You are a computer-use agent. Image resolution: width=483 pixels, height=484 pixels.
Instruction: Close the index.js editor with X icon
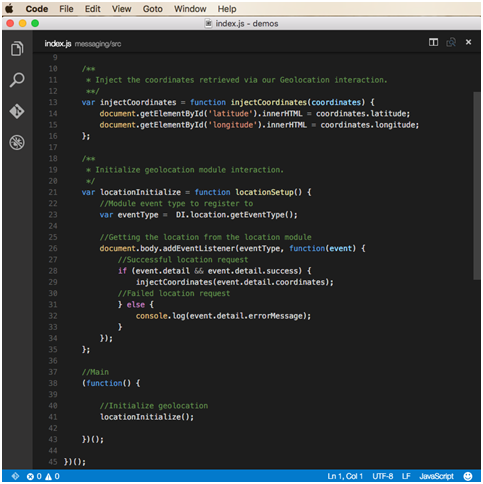coord(468,42)
